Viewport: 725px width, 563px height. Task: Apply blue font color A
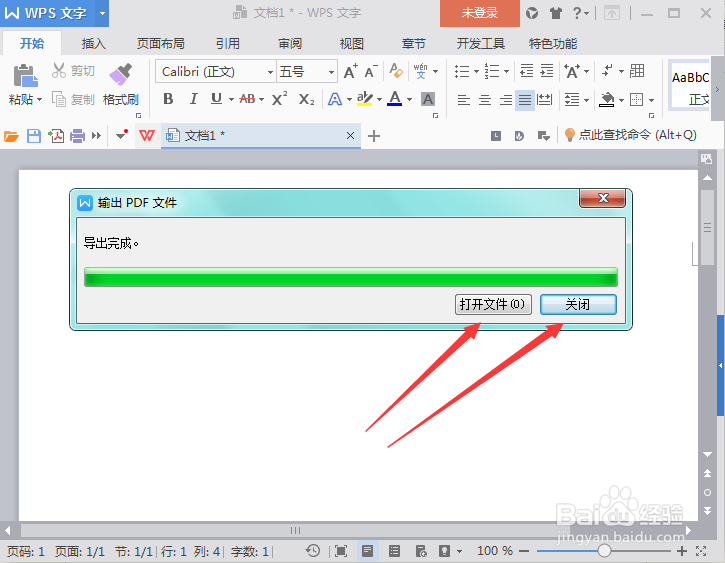click(394, 98)
